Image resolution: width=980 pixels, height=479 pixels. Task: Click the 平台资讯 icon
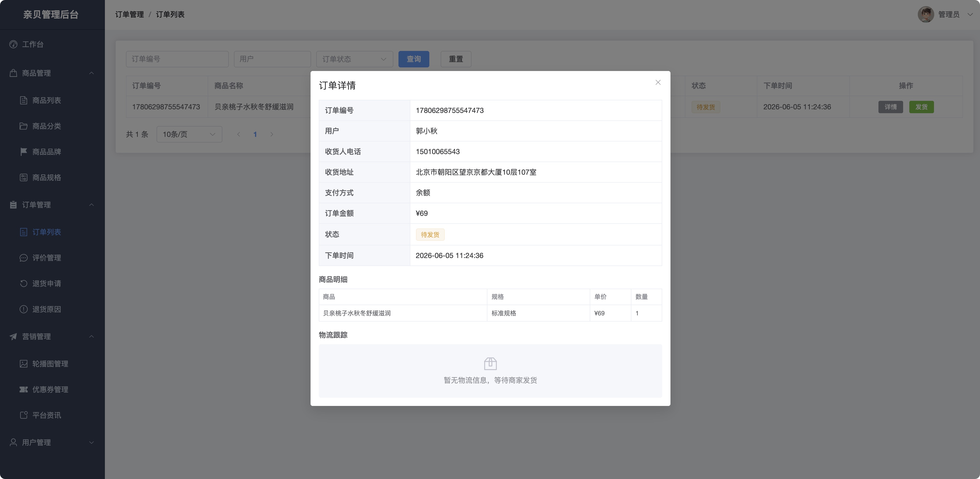click(24, 415)
